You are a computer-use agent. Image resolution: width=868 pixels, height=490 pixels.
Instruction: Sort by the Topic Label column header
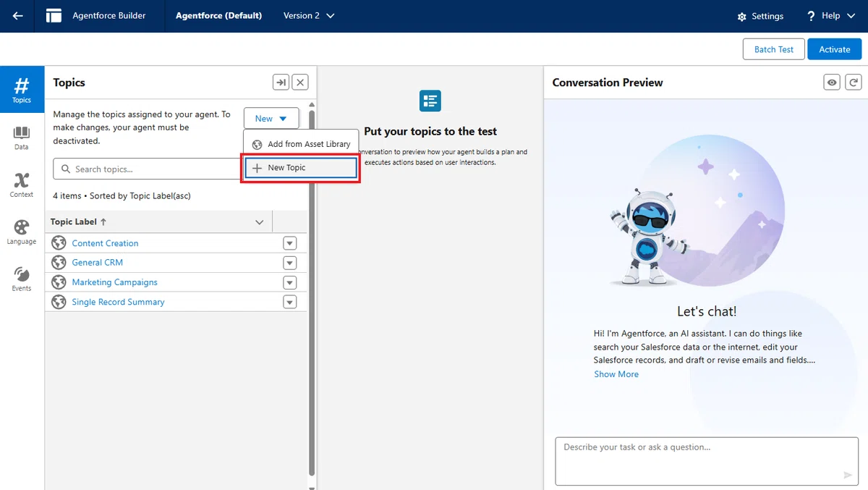[x=79, y=222]
